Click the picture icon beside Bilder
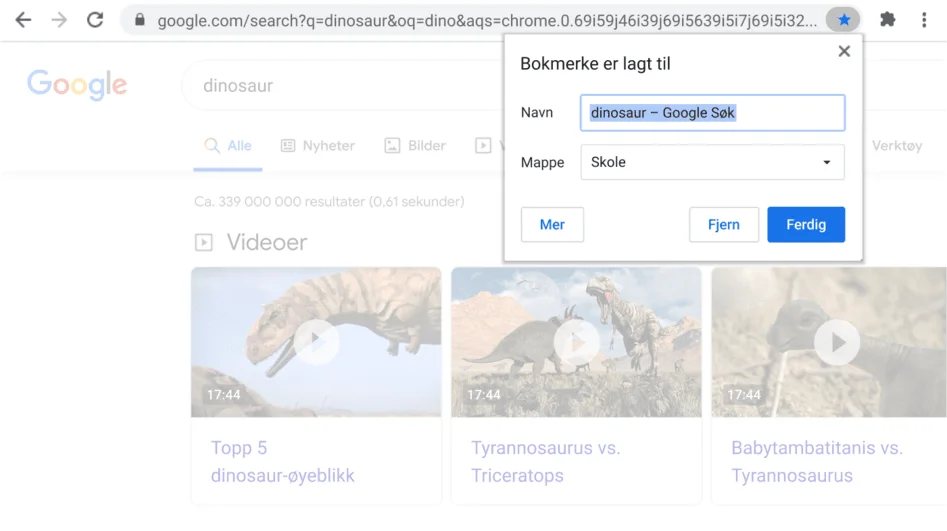 [392, 146]
